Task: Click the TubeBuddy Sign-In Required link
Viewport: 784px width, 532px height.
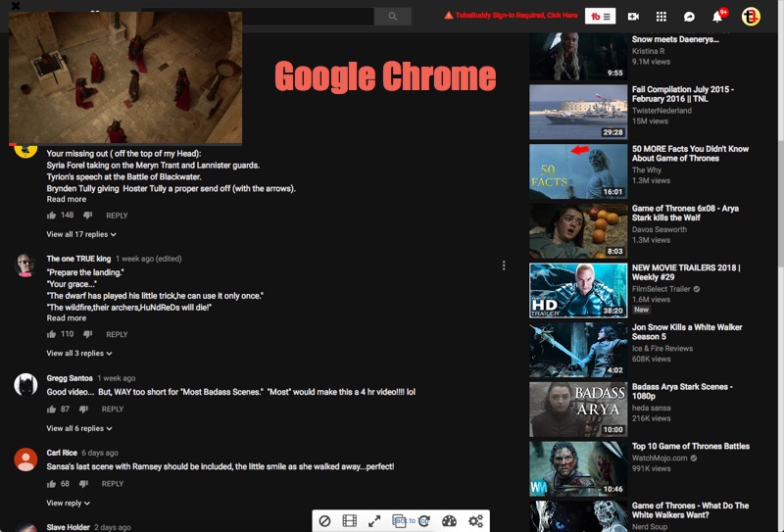Action: [511, 16]
